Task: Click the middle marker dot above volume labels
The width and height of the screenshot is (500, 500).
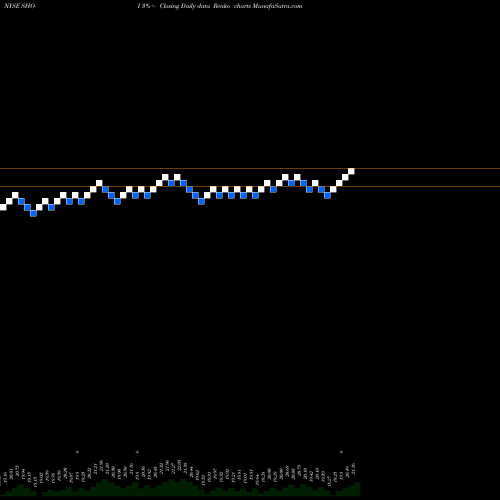Action: pyautogui.click(x=137, y=452)
